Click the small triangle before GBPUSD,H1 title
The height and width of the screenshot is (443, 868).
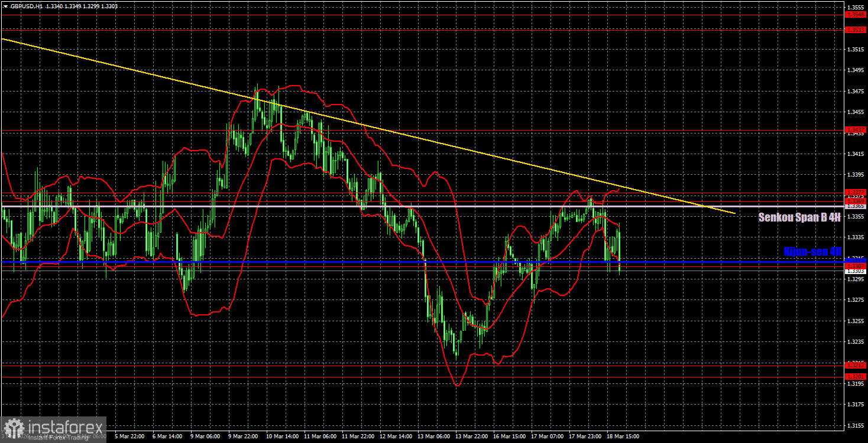[x=5, y=6]
